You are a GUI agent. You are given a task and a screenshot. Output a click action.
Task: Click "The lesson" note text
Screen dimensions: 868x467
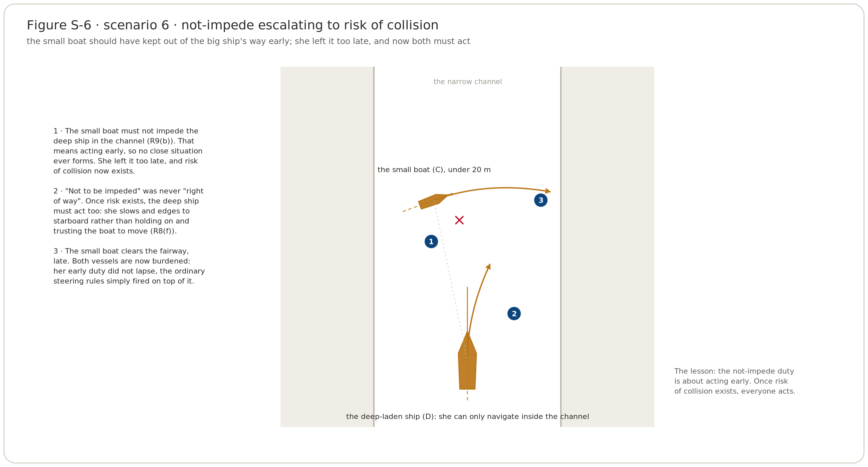734,381
